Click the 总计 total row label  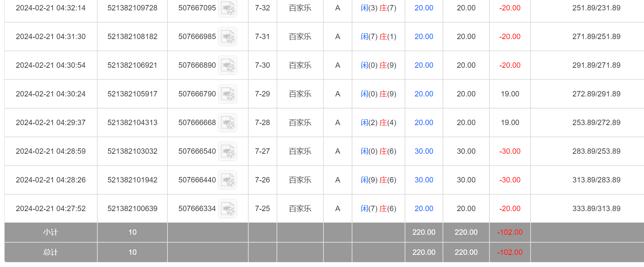pos(50,252)
